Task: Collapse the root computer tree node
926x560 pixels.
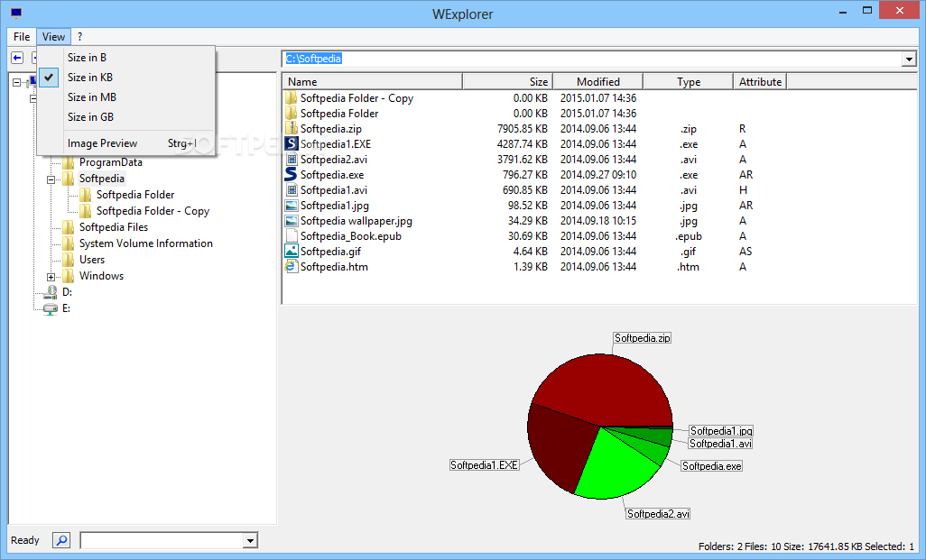Action: click(x=16, y=83)
